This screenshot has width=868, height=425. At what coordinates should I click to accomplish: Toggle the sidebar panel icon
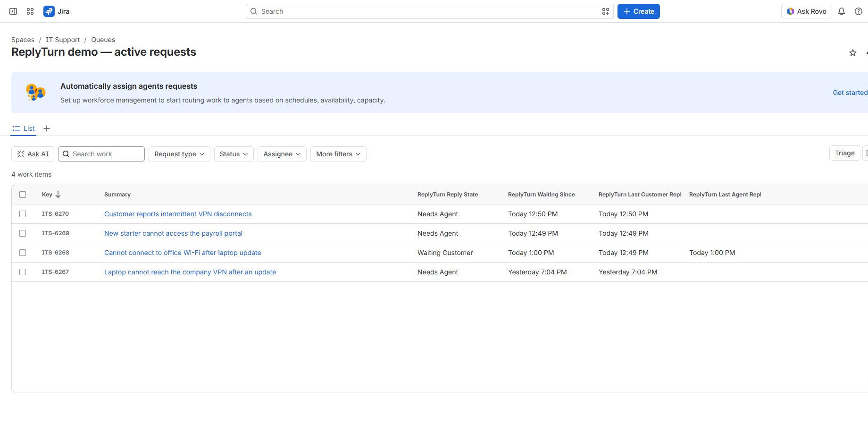click(13, 11)
